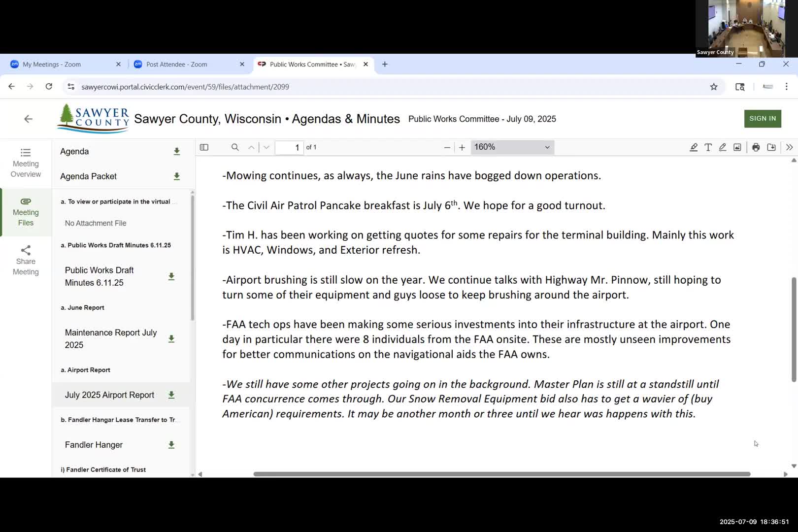Select the add text annotation tool
This screenshot has width=798, height=532.
[708, 147]
